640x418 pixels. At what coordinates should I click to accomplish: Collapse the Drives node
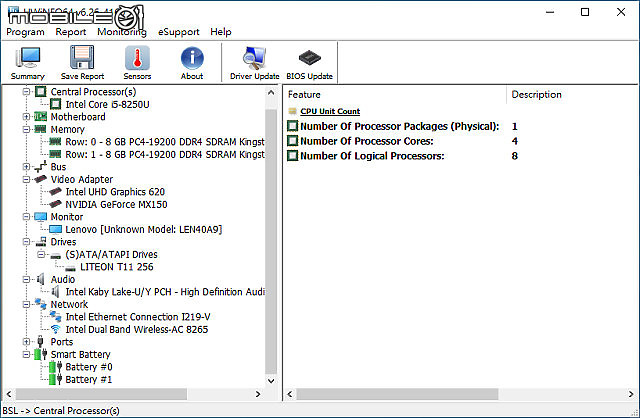26,242
